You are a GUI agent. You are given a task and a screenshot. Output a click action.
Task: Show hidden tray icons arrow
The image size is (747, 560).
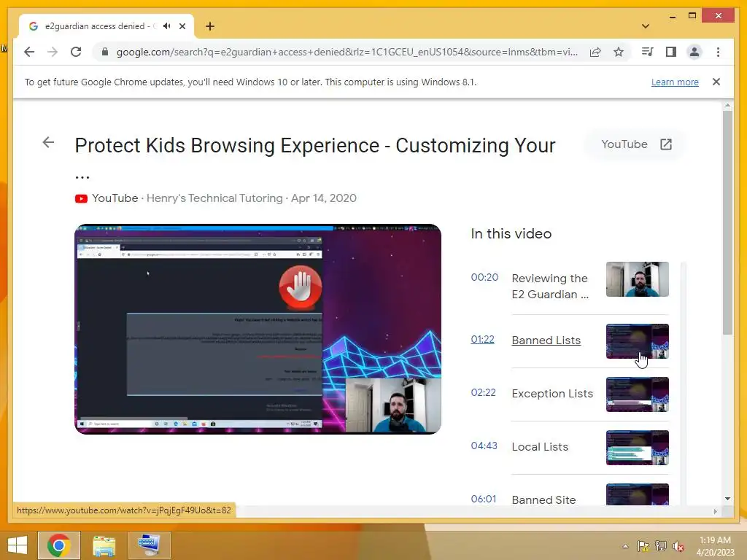625,546
